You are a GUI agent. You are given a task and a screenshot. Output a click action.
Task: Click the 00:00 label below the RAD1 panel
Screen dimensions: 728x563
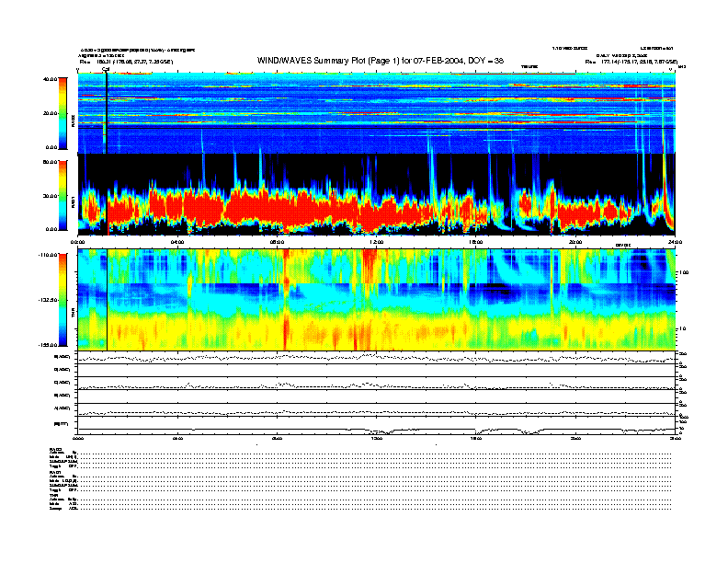pyautogui.click(x=79, y=243)
